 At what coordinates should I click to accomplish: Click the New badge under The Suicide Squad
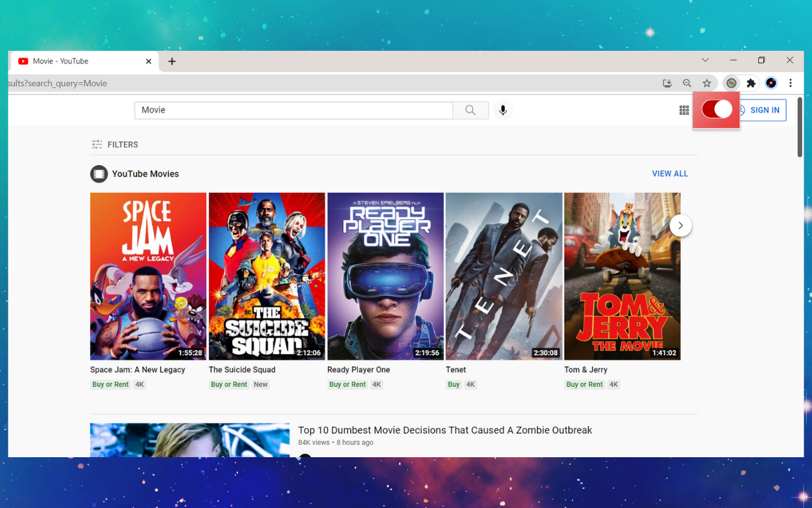click(261, 385)
